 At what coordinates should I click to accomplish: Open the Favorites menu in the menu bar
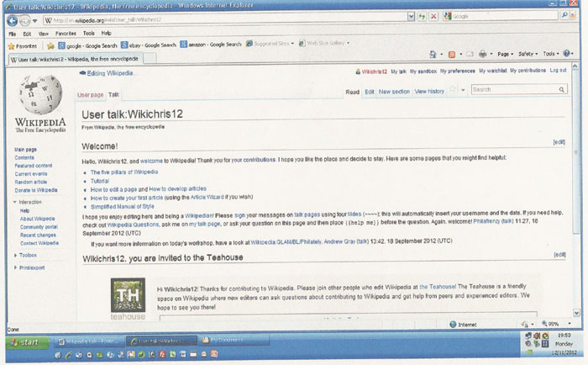pyautogui.click(x=66, y=34)
